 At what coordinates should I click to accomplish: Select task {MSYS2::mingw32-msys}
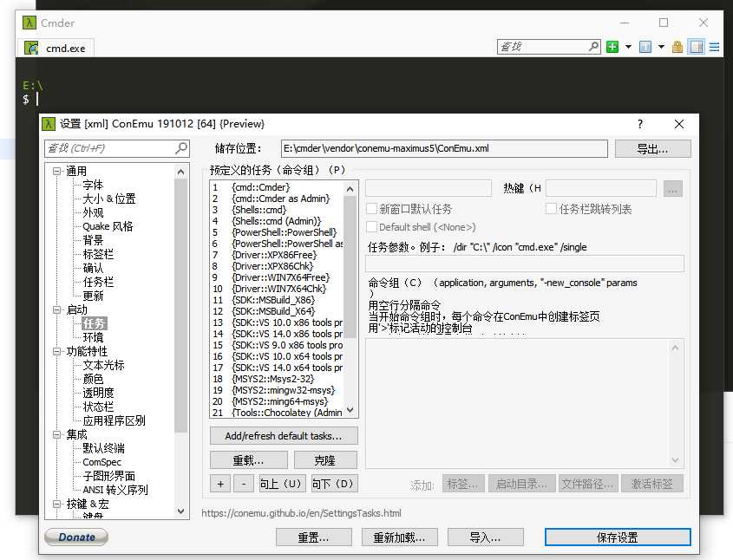284,390
